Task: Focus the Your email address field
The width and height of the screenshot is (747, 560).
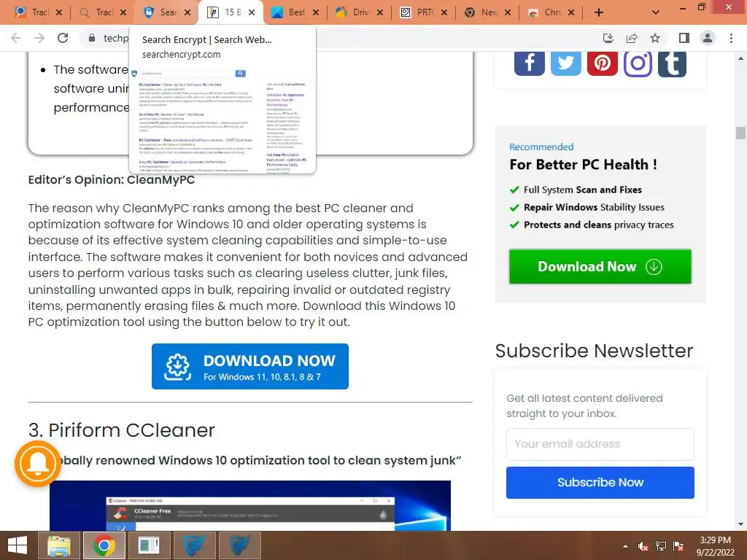Action: click(x=600, y=444)
